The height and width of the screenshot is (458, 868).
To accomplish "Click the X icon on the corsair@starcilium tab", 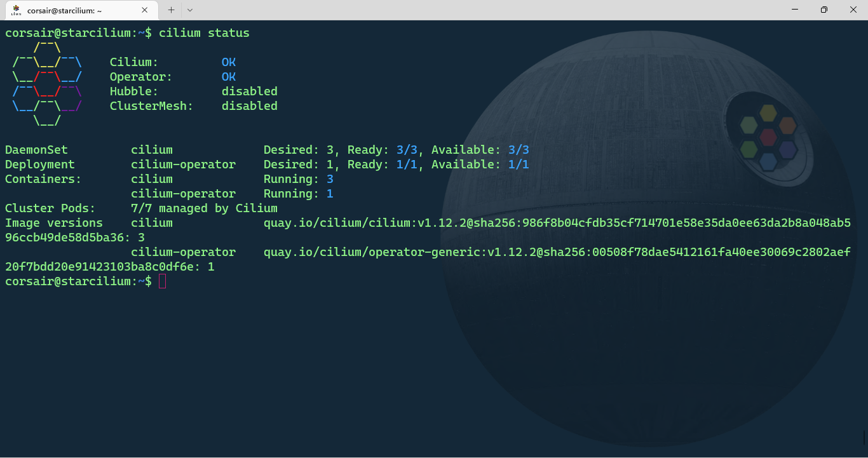I will 144,10.
